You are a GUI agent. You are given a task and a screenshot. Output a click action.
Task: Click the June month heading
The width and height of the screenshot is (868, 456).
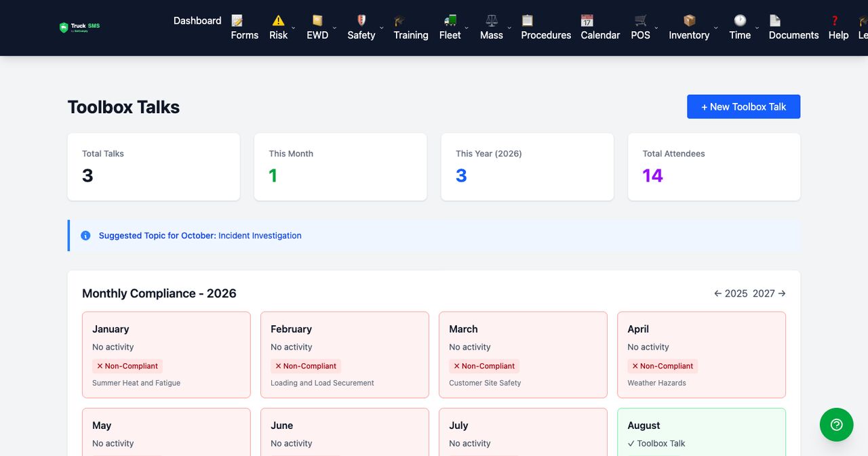click(282, 426)
